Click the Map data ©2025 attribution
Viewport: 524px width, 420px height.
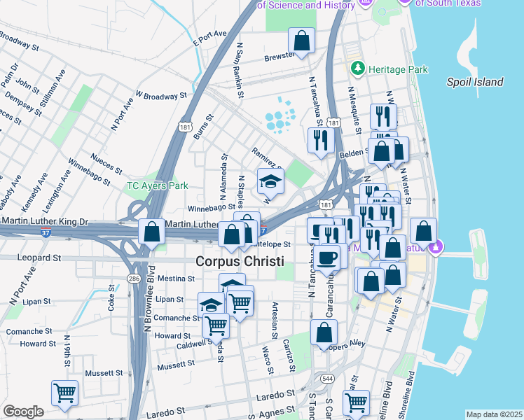coord(494,414)
